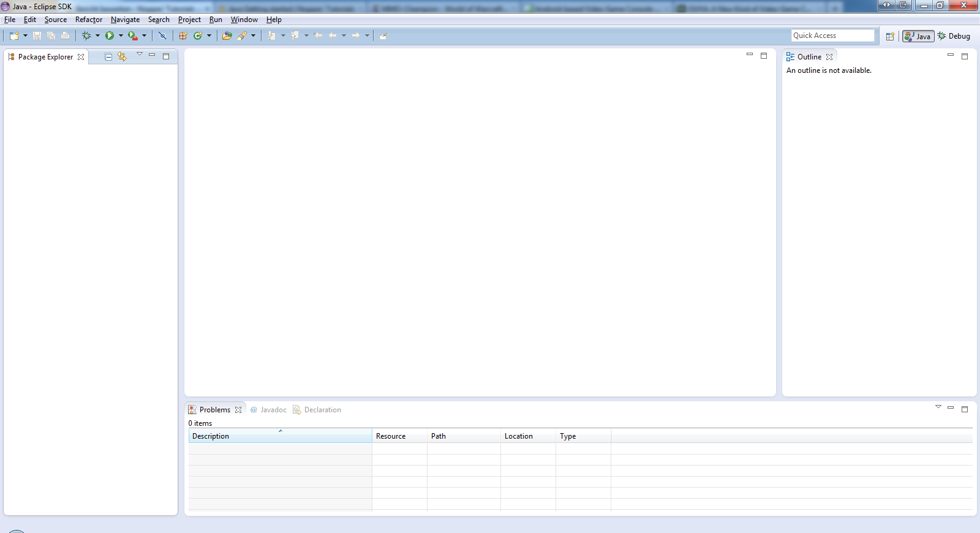Click the New Java Class icon
The image size is (980, 533).
[198, 36]
